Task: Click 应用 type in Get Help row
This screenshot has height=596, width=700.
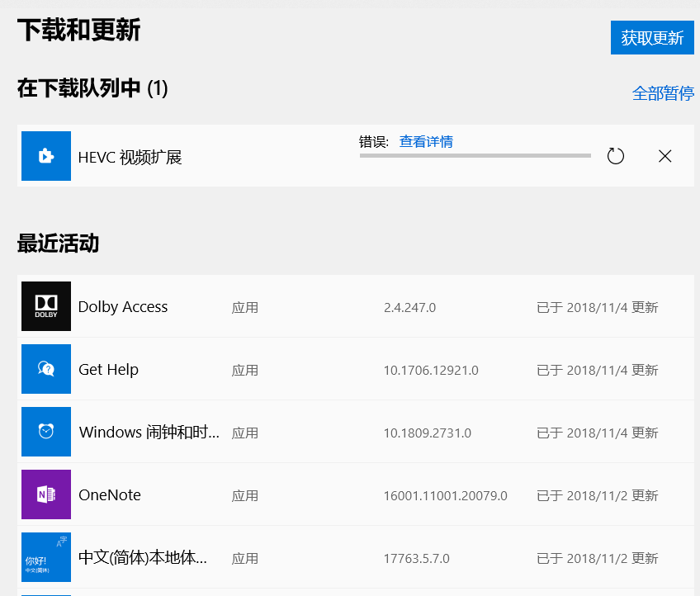Action: pyautogui.click(x=245, y=371)
